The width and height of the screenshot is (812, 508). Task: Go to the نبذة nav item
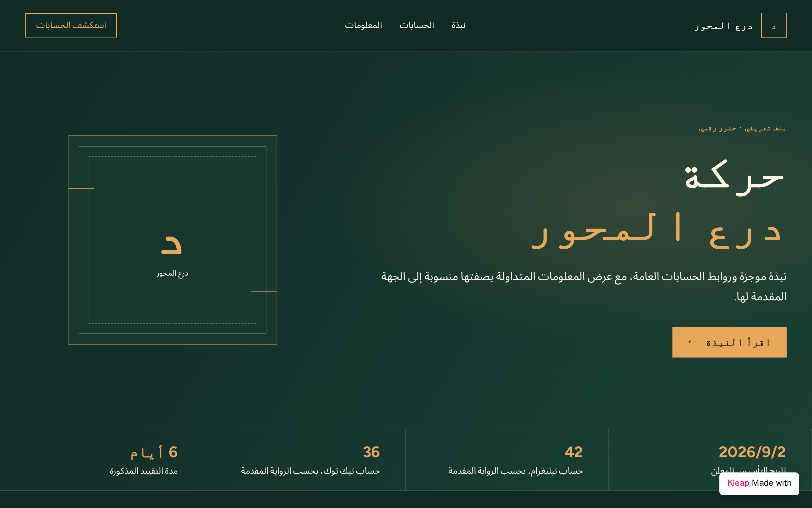pos(458,25)
